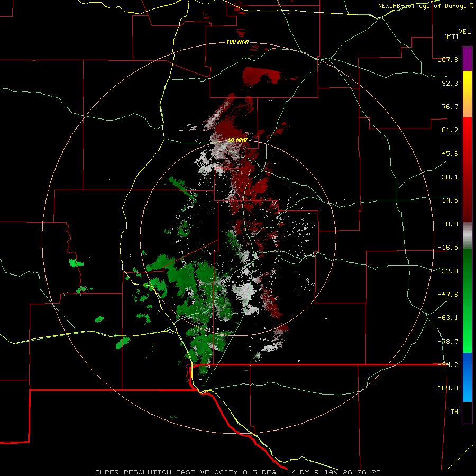Click the -0.9 scale value

pyautogui.click(x=450, y=224)
